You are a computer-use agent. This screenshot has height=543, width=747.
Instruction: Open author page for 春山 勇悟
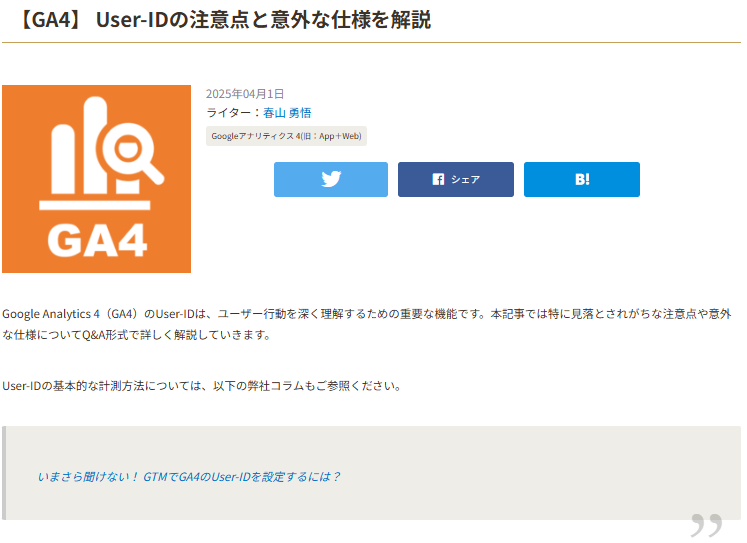[x=287, y=113]
